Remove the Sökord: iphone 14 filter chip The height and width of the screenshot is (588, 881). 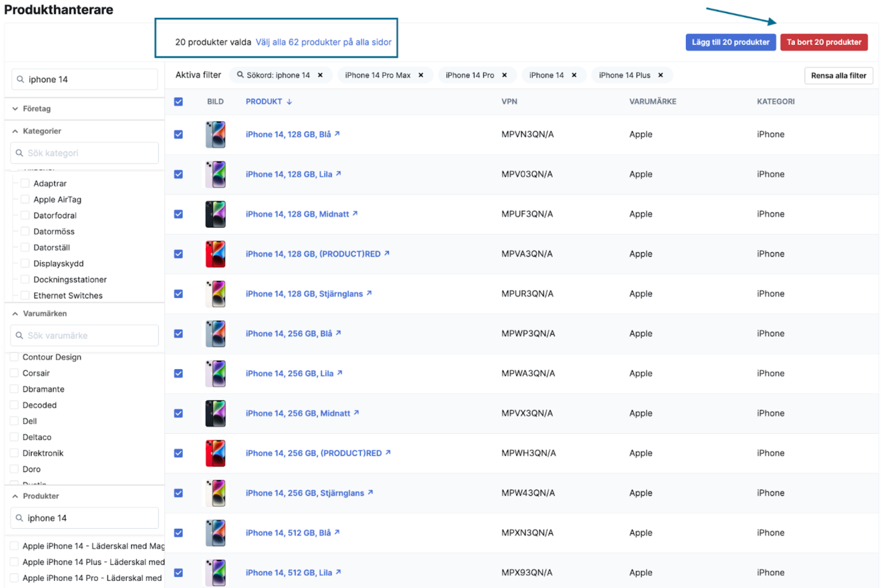tap(320, 75)
